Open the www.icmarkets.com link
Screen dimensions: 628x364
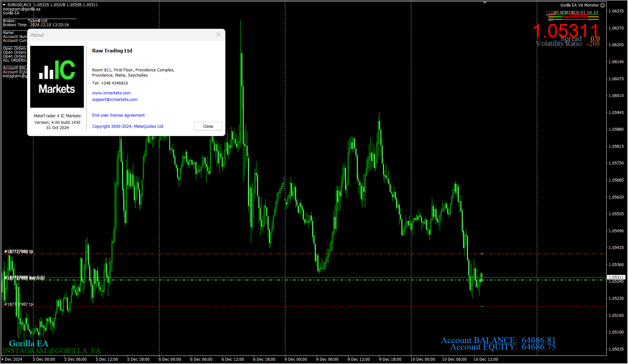111,93
